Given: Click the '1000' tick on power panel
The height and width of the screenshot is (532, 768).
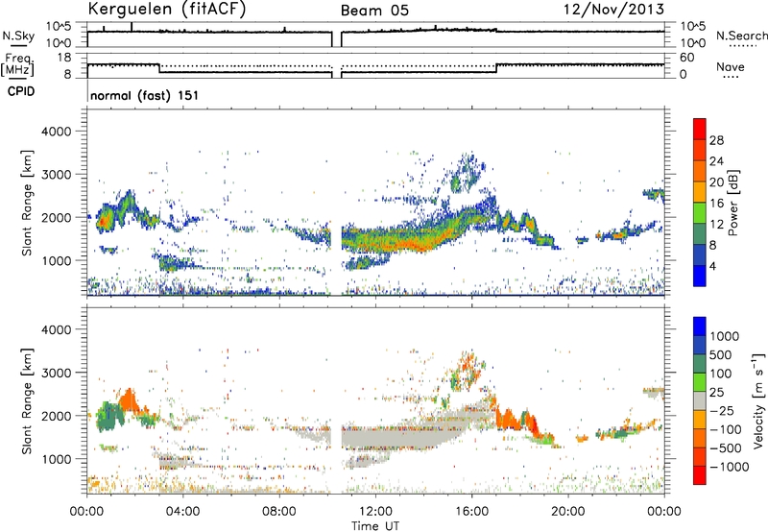Looking at the screenshot, I should pyautogui.click(x=57, y=260).
